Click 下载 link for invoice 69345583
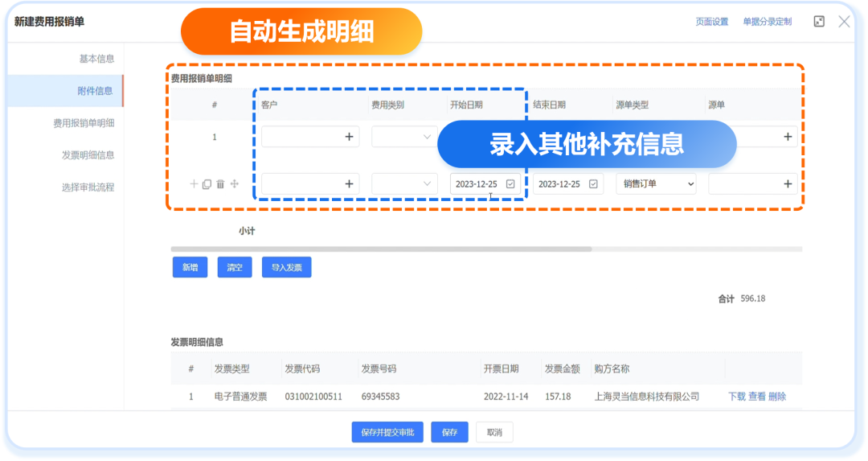The width and height of the screenshot is (868, 461). pyautogui.click(x=736, y=396)
